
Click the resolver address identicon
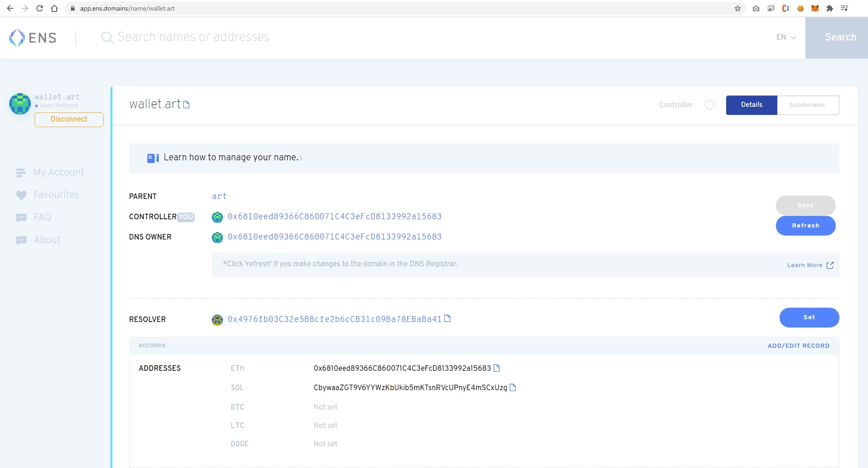coord(217,320)
